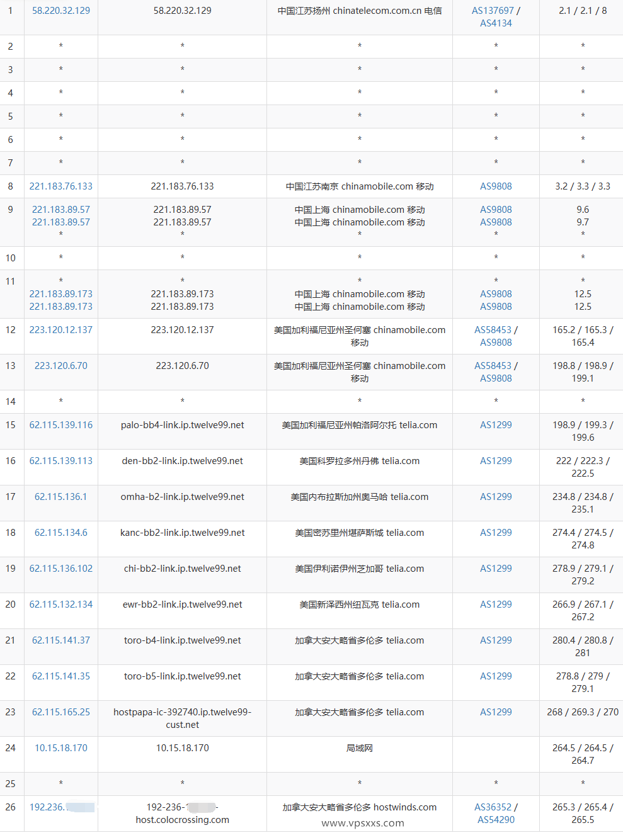
Task: Open IP link 62.115.141.35
Action: click(x=61, y=676)
